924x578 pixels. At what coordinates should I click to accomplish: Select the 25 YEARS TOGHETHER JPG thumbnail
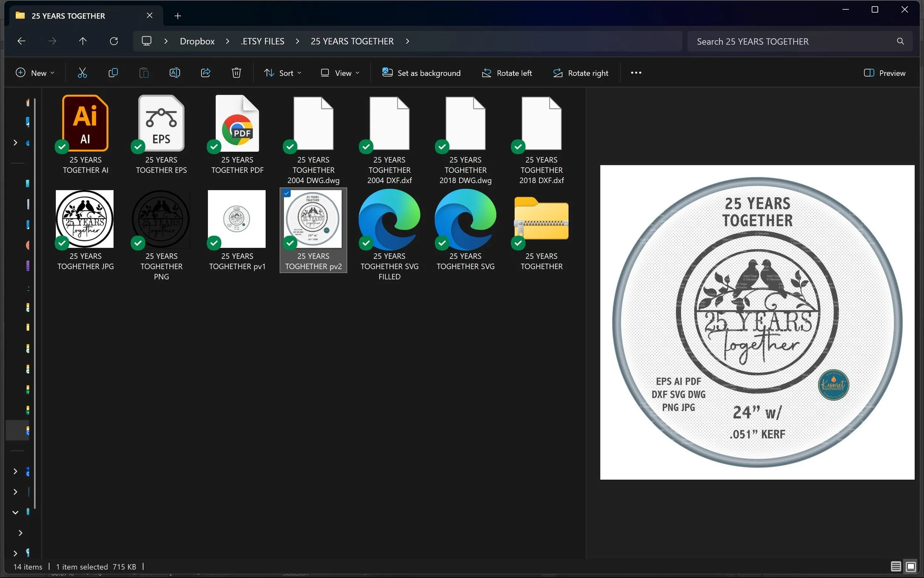pyautogui.click(x=85, y=219)
